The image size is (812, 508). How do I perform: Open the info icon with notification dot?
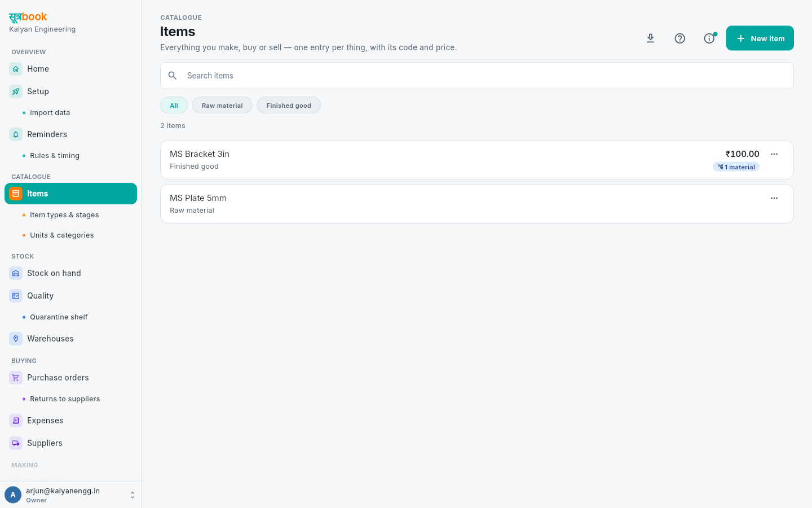coord(709,38)
